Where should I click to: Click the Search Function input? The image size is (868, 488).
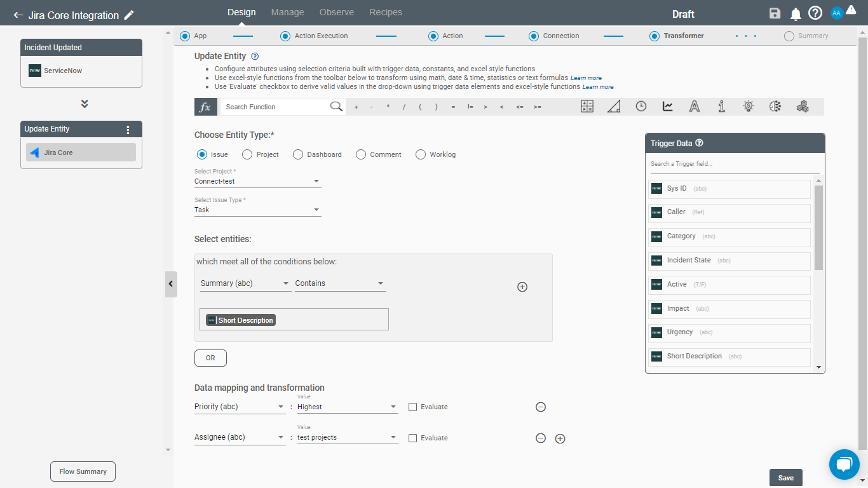click(276, 107)
